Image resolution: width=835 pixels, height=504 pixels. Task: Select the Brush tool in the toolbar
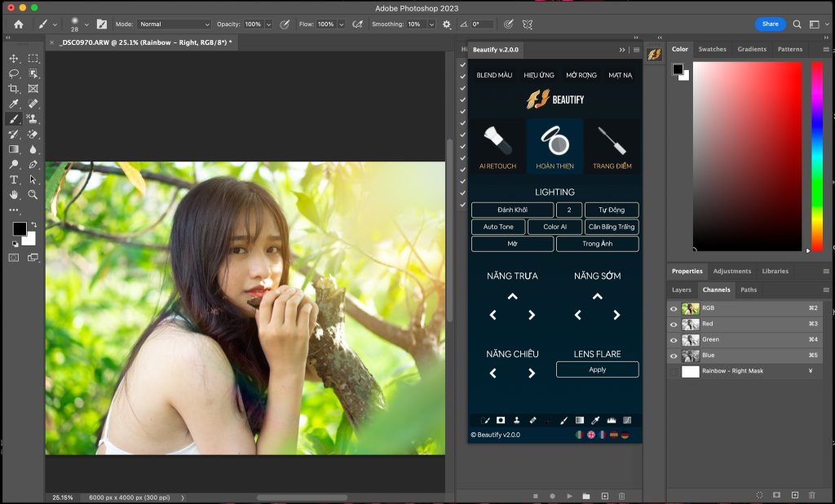[x=13, y=118]
